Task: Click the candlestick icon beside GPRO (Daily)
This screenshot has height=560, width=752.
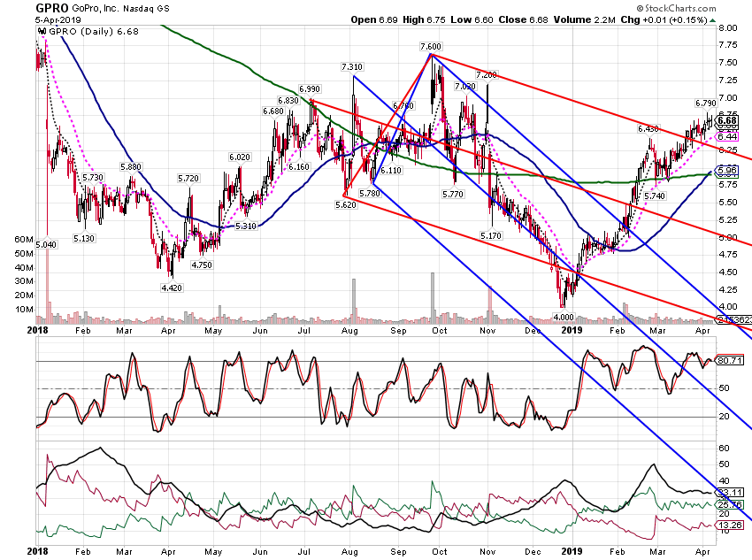Action: tap(42, 32)
